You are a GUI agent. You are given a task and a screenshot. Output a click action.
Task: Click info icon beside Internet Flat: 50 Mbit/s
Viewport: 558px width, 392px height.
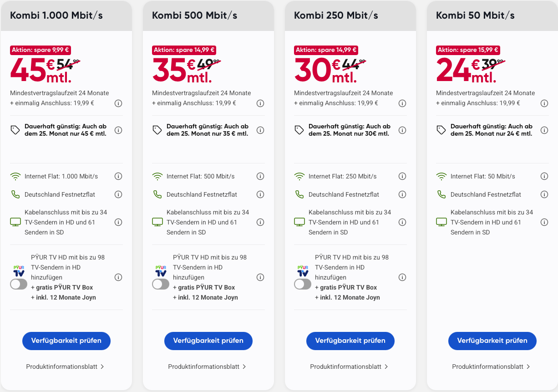tap(544, 176)
